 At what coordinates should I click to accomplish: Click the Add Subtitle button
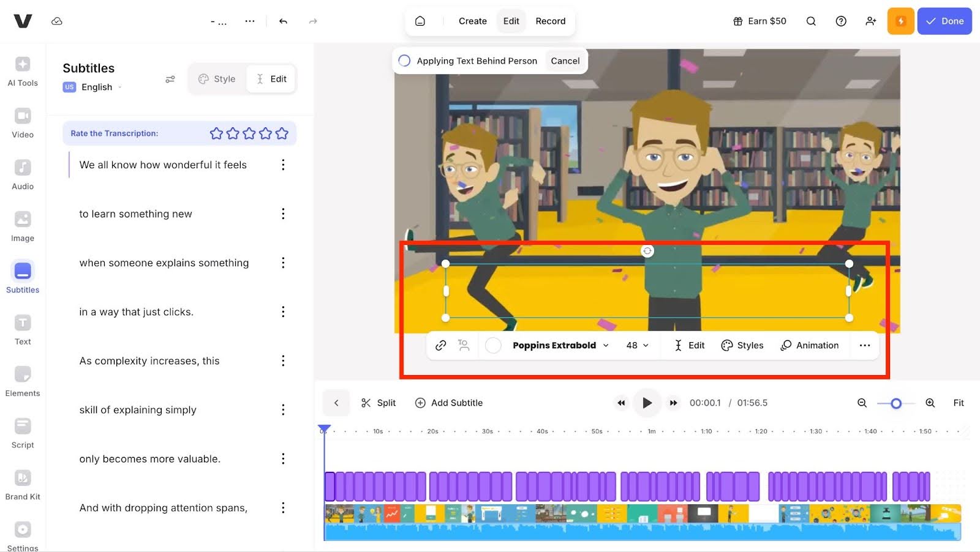[449, 403]
